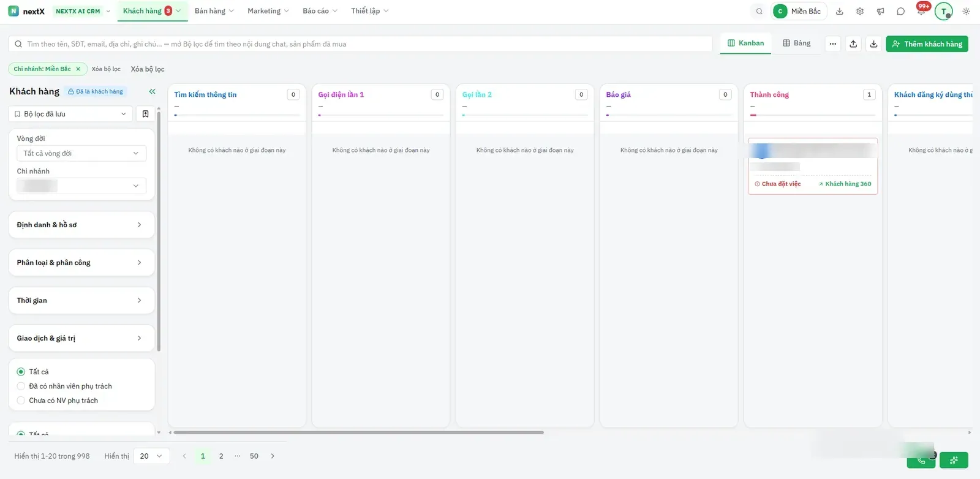Click the customer search input field
Viewport: 980px width, 479px height.
pos(360,44)
